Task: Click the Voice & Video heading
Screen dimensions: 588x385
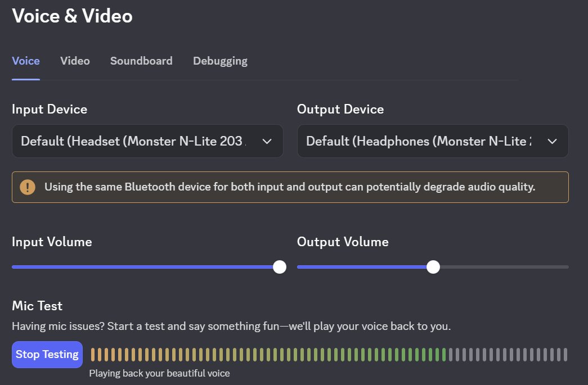Action: [x=73, y=16]
